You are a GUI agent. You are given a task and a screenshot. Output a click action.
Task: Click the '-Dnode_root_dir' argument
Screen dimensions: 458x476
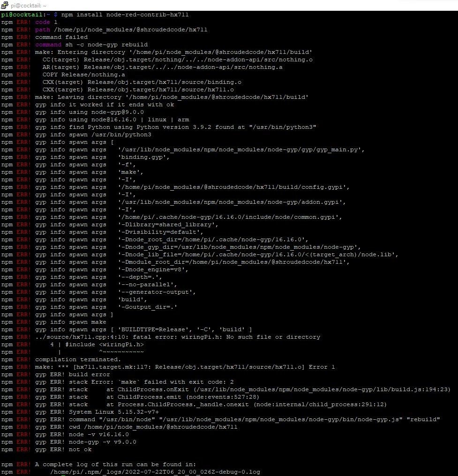[x=213, y=239]
